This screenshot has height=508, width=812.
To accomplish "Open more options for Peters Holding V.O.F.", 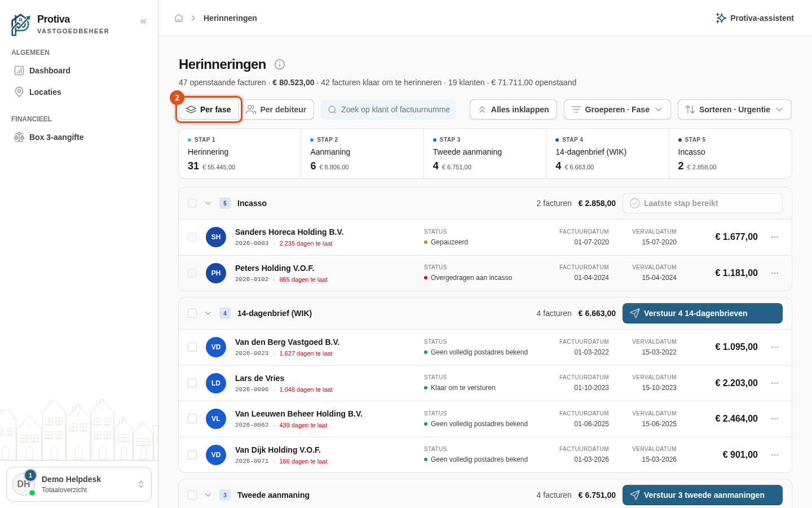I will click(775, 273).
